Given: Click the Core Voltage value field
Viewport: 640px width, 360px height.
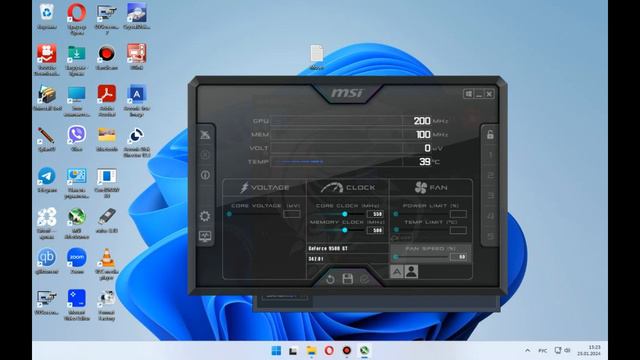Looking at the screenshot, I should pyautogui.click(x=292, y=214).
